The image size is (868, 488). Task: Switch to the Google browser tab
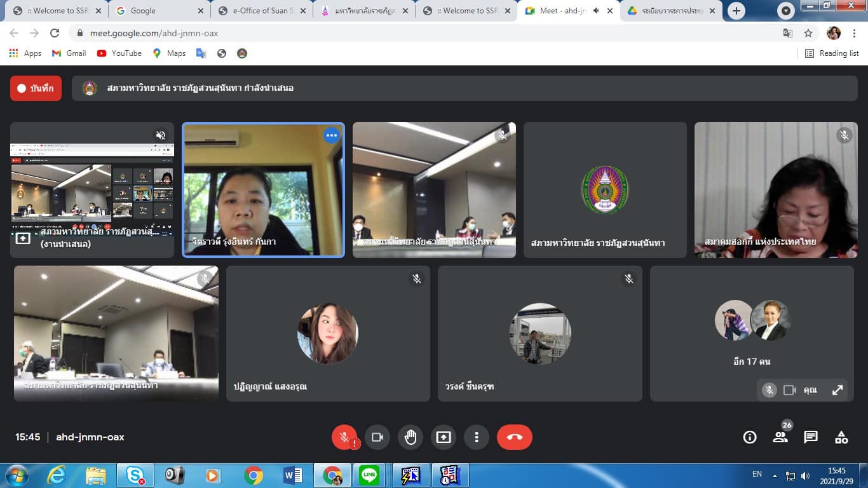point(155,11)
